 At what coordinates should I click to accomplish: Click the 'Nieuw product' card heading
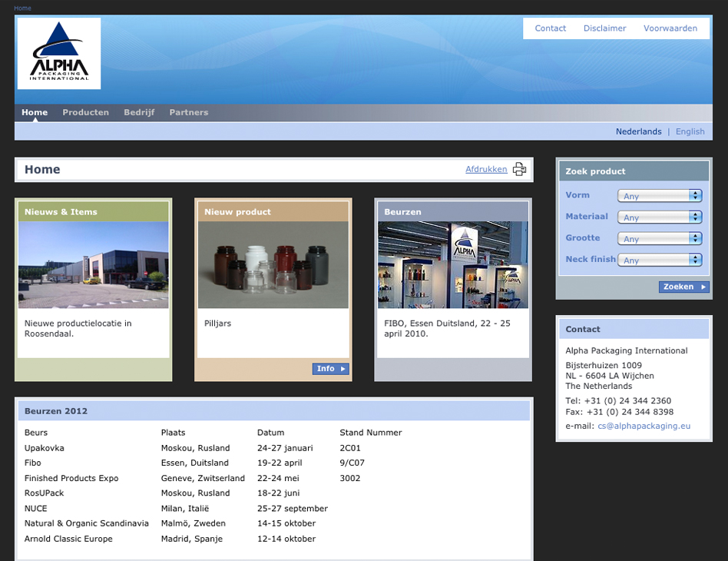(x=238, y=212)
